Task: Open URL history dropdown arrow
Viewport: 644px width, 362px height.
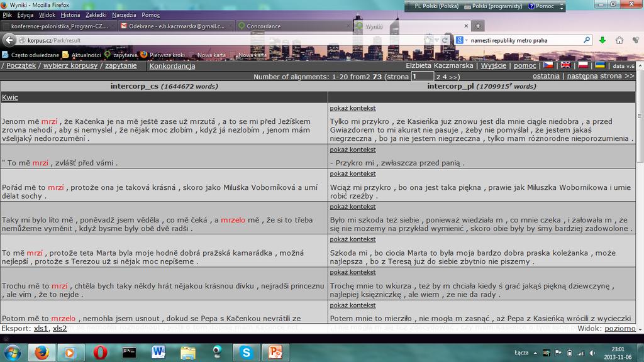Action: pos(437,40)
